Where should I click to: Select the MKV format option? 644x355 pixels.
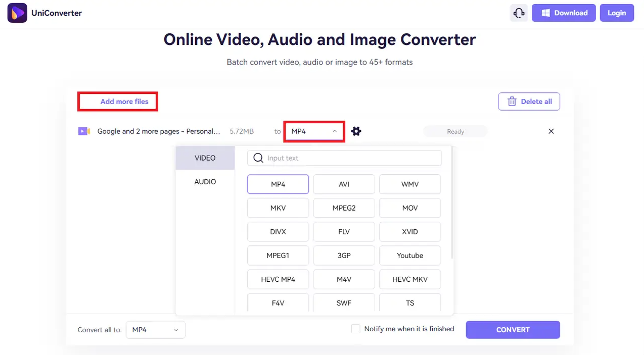(x=278, y=208)
